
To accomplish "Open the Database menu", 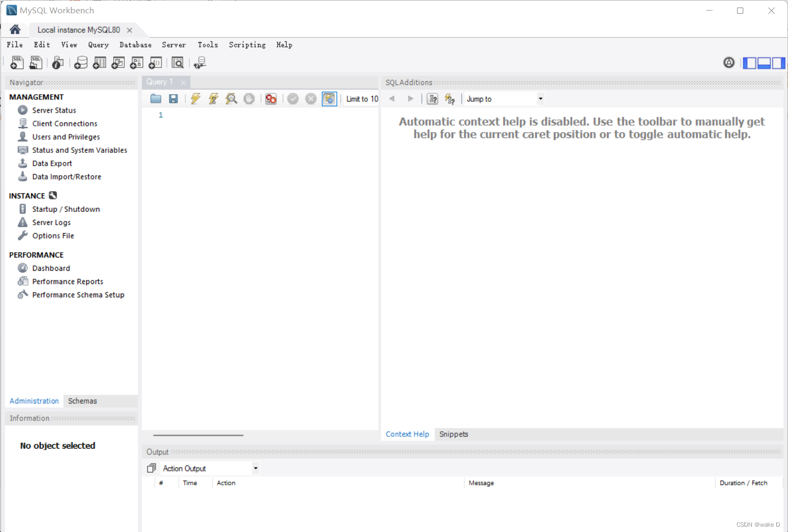I will coord(135,45).
